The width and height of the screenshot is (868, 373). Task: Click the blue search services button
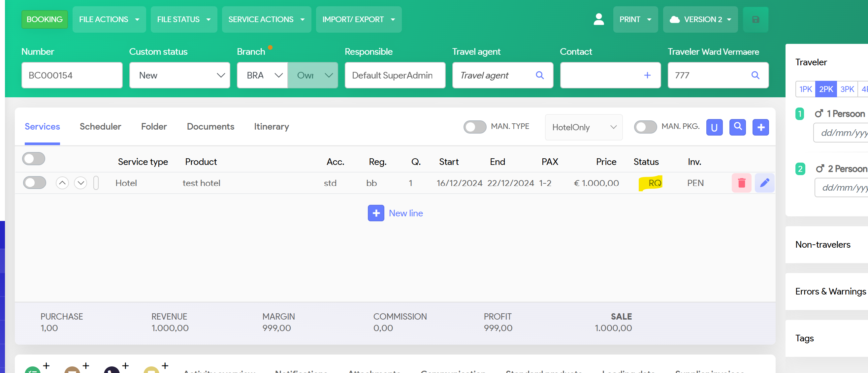[737, 127]
